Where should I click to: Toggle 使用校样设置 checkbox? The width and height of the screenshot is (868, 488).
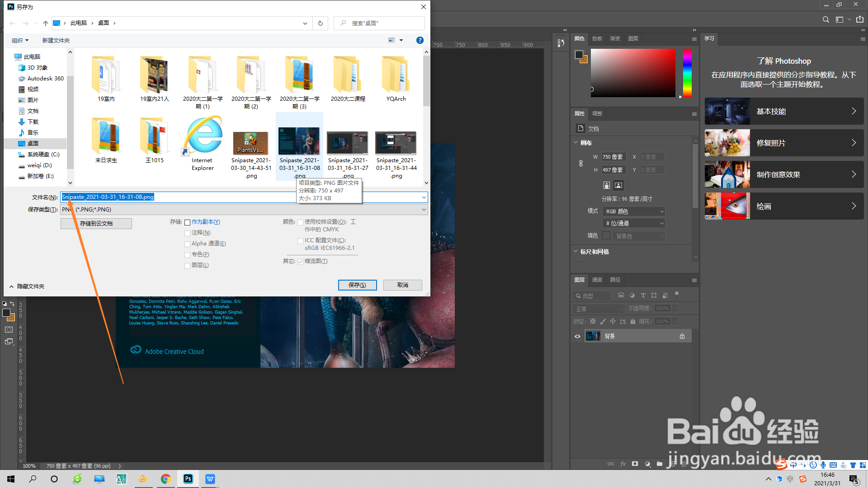(x=300, y=222)
